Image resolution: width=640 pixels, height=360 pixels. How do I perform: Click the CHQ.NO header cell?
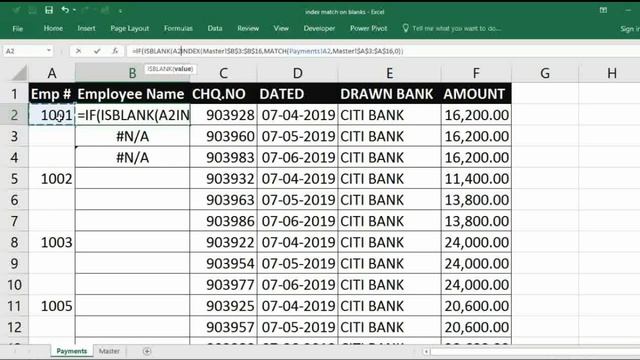[223, 94]
